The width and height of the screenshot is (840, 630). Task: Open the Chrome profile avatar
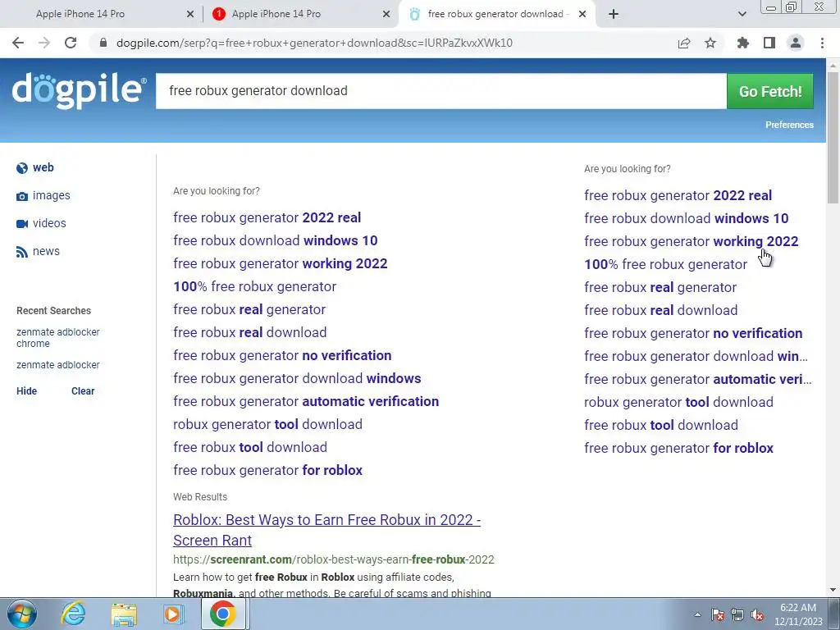796,43
